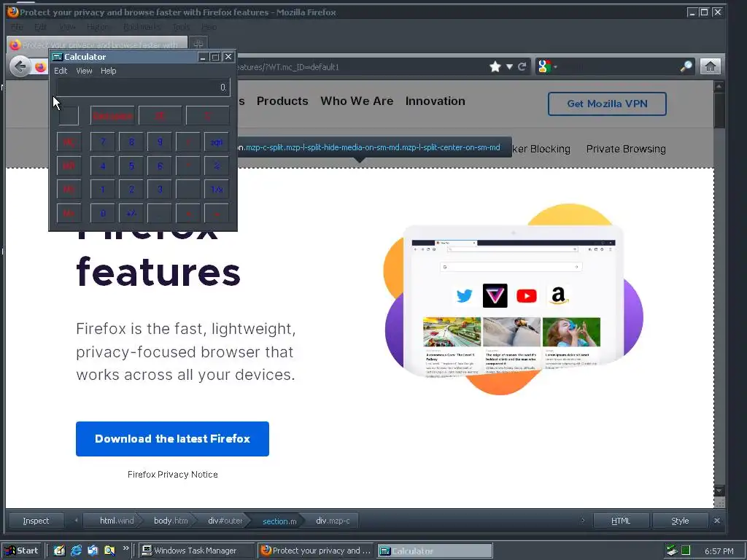747x560 pixels.
Task: Click the Inspect button in inspector bar
Action: tap(36, 521)
